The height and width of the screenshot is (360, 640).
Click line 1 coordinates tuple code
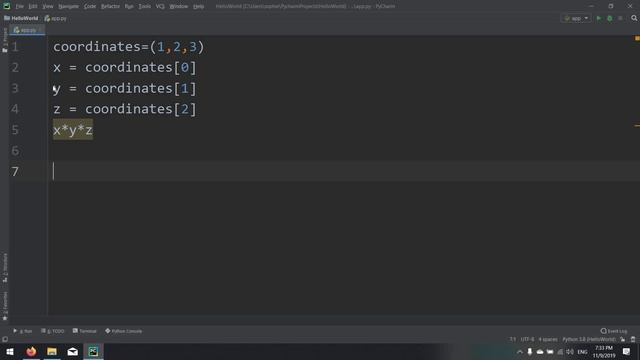[x=129, y=47]
